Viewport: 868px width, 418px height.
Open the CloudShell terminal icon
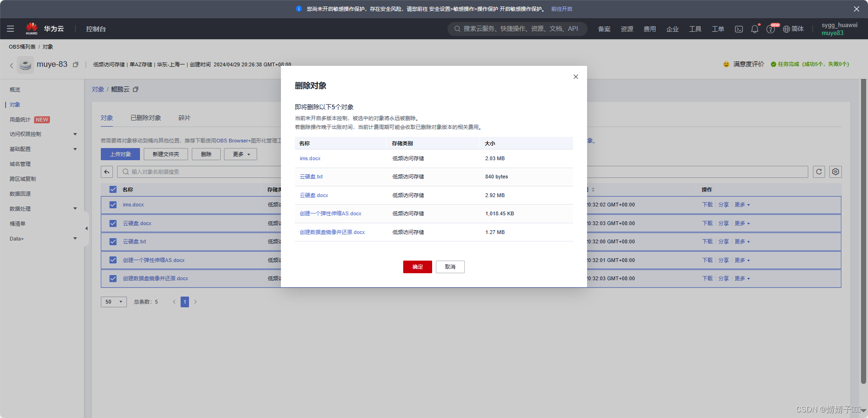point(739,29)
